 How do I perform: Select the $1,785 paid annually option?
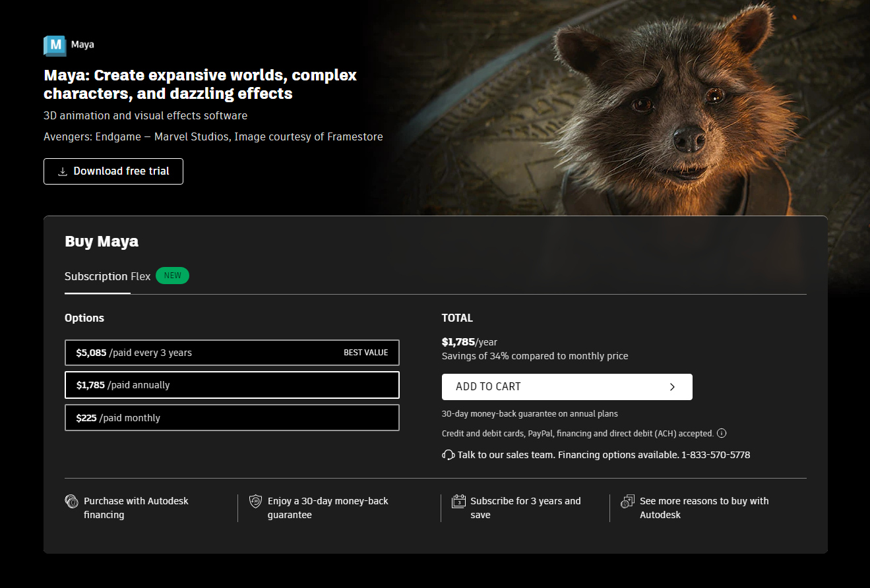(x=232, y=385)
